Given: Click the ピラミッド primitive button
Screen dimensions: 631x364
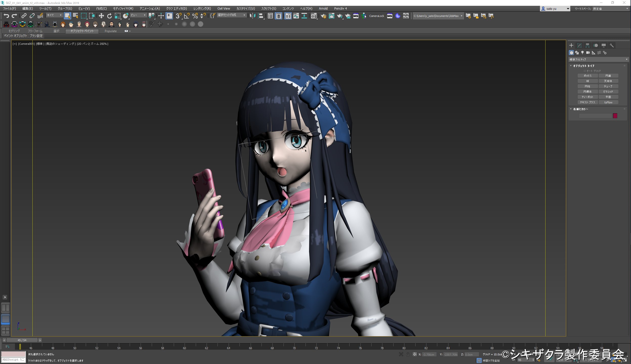Looking at the screenshot, I should [x=608, y=92].
